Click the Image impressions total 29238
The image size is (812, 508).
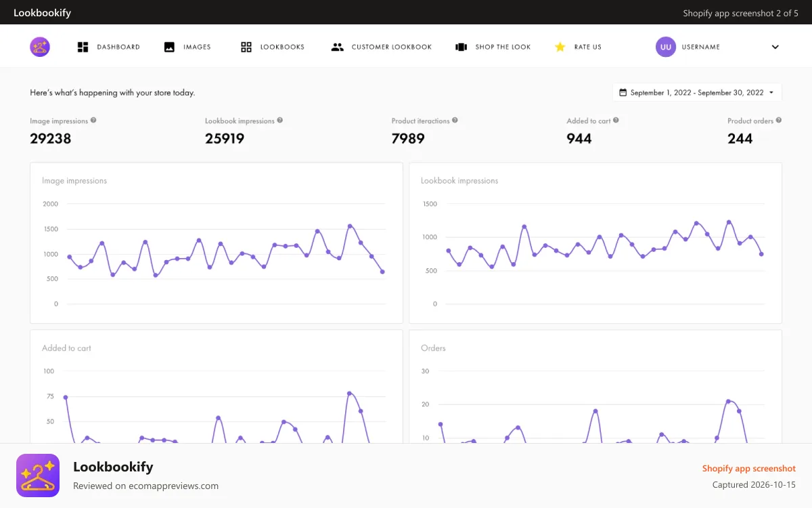51,138
